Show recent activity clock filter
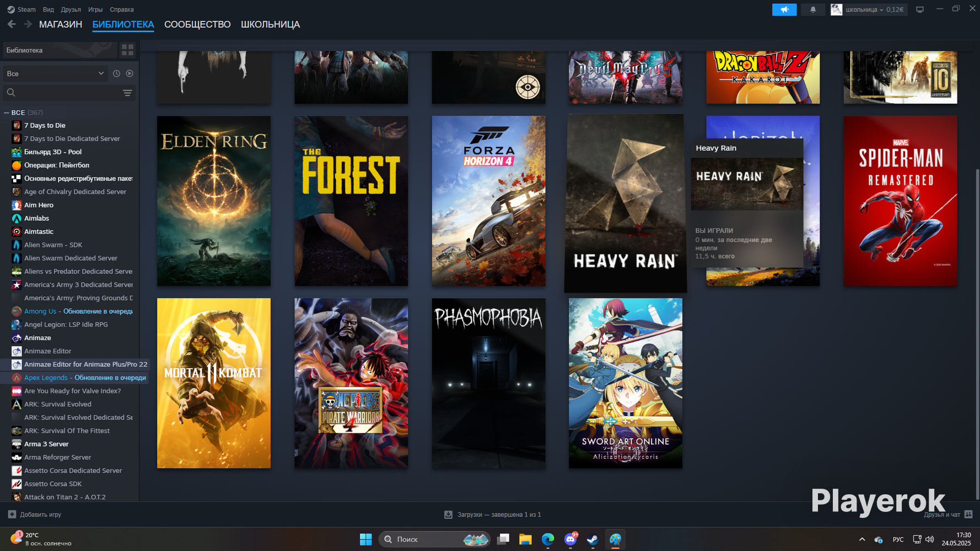The height and width of the screenshot is (551, 980). [116, 73]
